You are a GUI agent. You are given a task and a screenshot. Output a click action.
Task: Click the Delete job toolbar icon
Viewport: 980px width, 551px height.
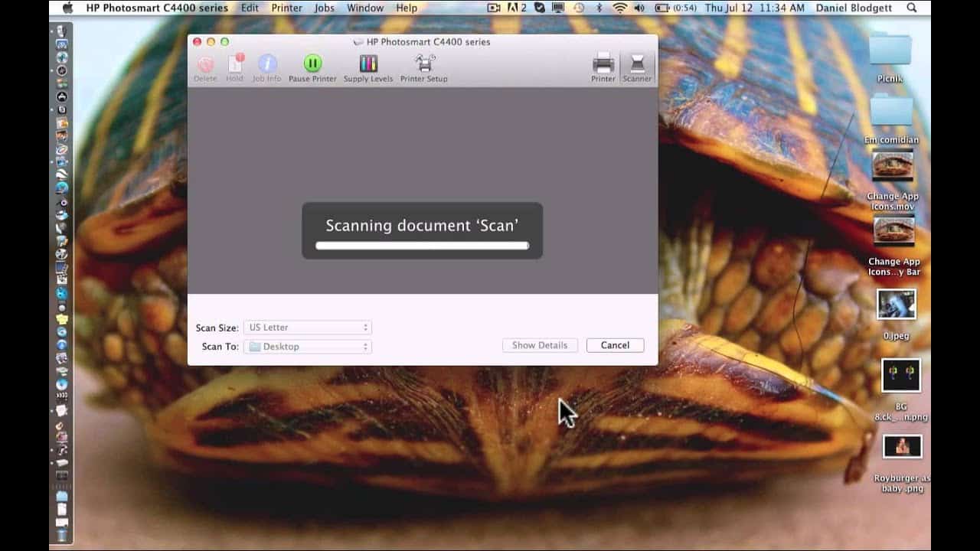tap(205, 64)
